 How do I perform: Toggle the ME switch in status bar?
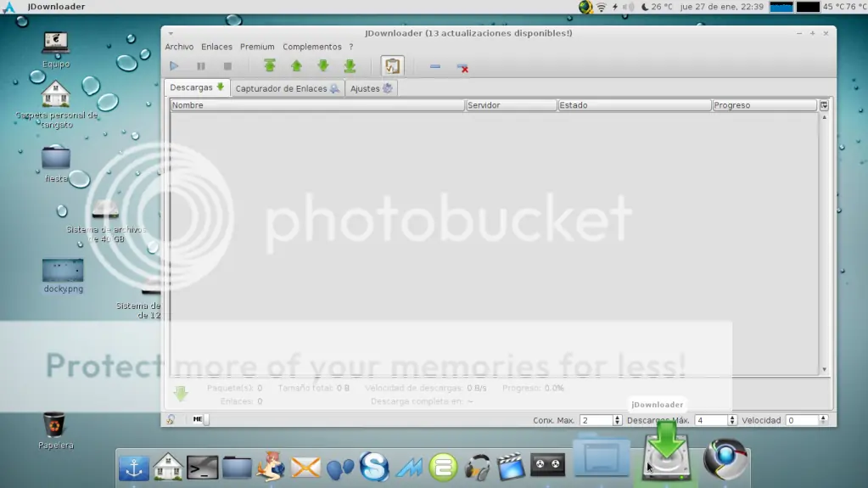coord(201,419)
